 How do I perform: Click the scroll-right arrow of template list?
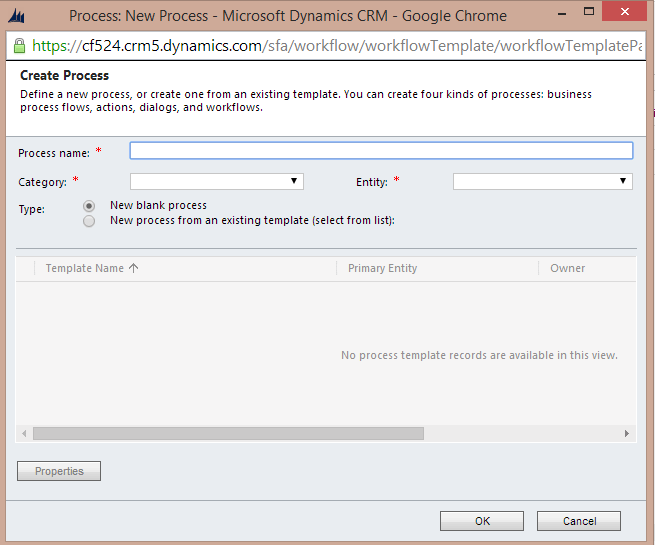(x=627, y=433)
